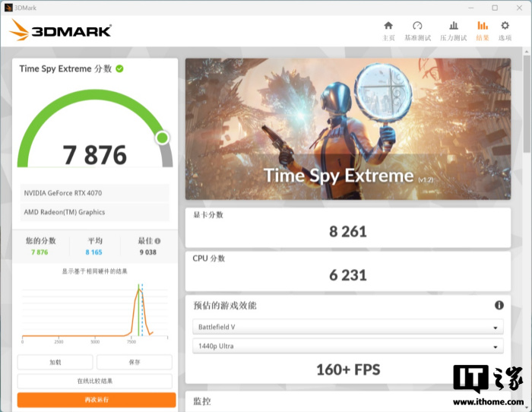Click the orange 再次运行 run again button
Viewport: 532px width, 412px height.
pyautogui.click(x=97, y=400)
